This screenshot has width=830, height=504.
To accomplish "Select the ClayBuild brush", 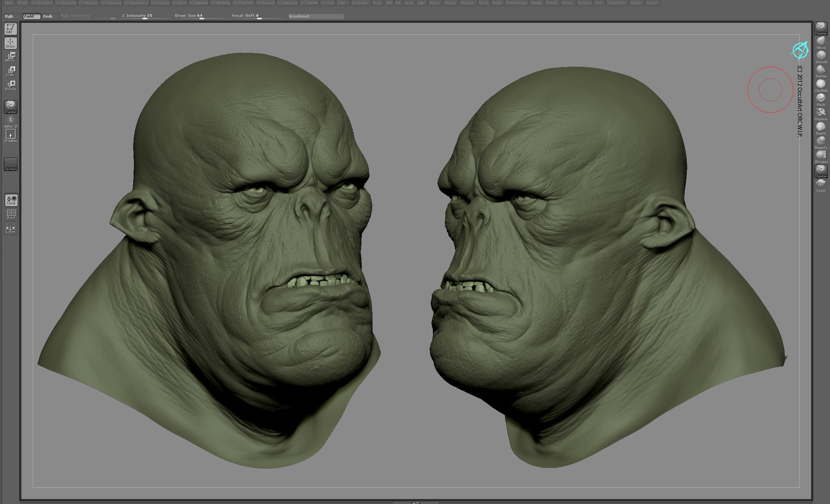I will pos(821,85).
